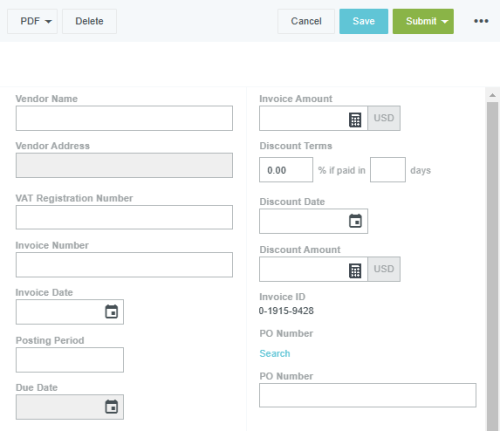Click the Save button
The image size is (500, 431).
click(x=364, y=21)
